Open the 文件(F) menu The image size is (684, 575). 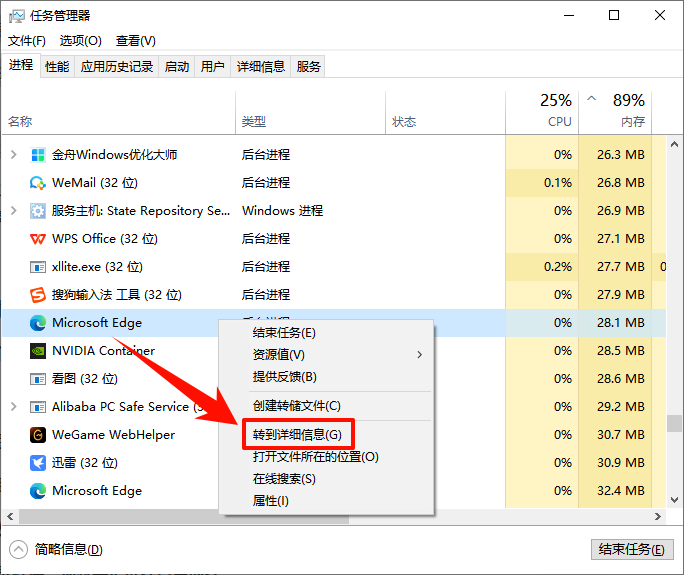[x=27, y=41]
